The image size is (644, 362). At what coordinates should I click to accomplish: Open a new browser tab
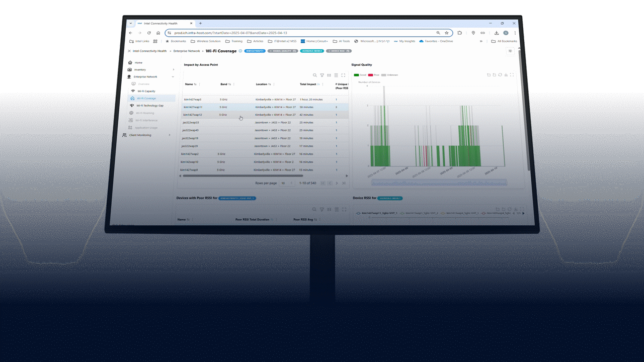200,23
